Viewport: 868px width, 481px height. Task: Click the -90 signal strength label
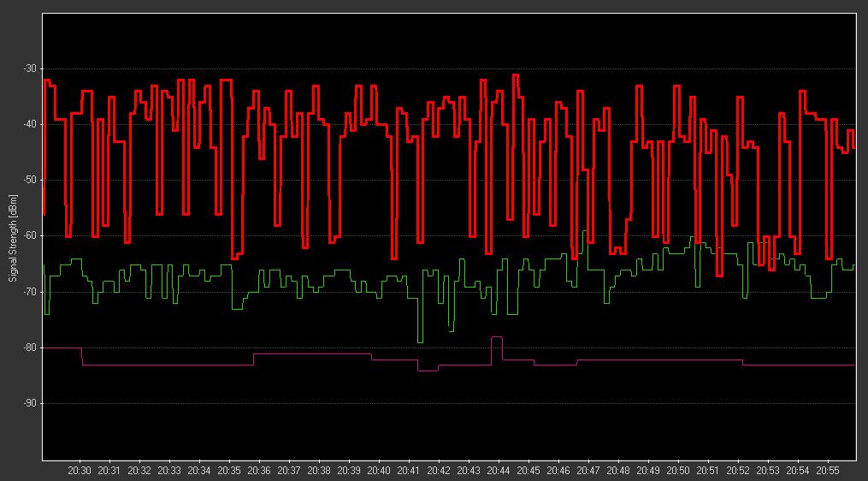tap(30, 403)
